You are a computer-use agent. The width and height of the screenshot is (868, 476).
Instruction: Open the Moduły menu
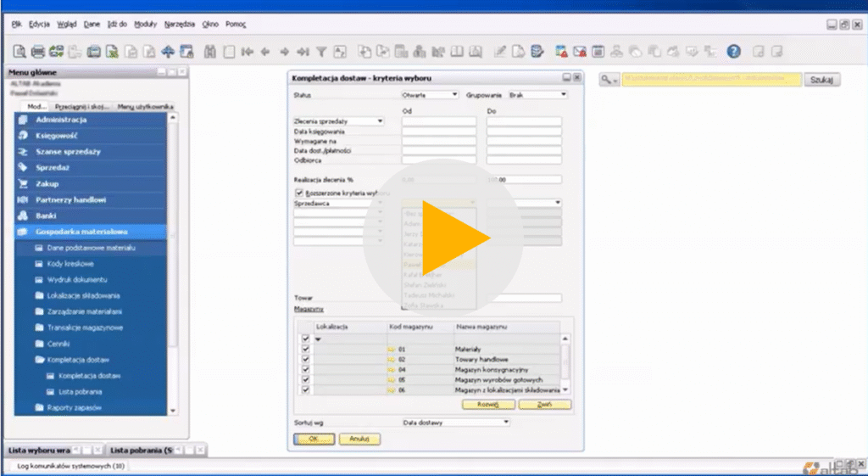tap(147, 25)
